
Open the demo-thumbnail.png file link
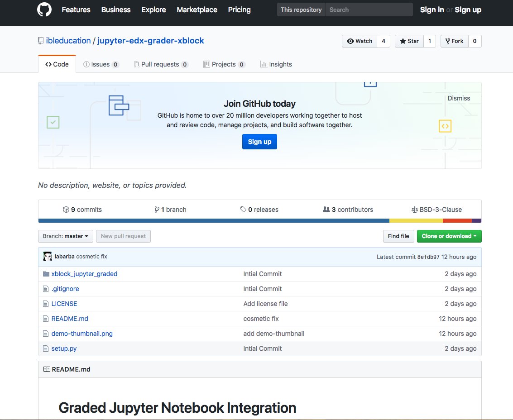(x=82, y=334)
